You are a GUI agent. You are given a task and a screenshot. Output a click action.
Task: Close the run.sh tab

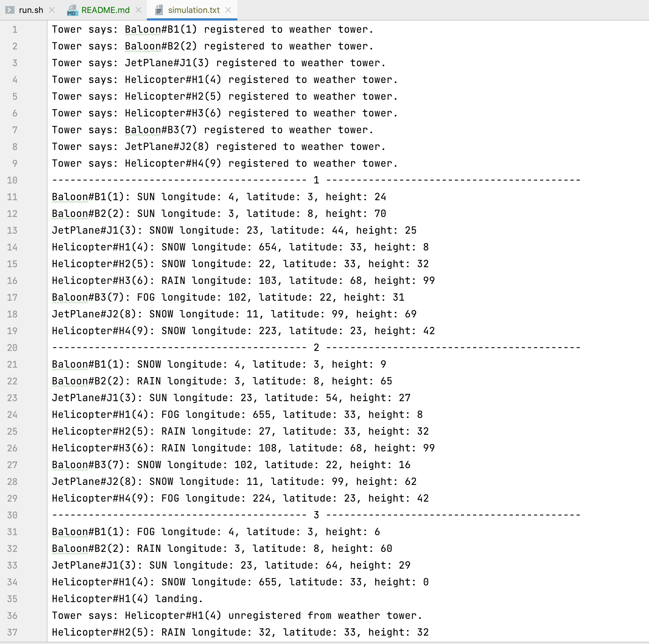tap(52, 10)
